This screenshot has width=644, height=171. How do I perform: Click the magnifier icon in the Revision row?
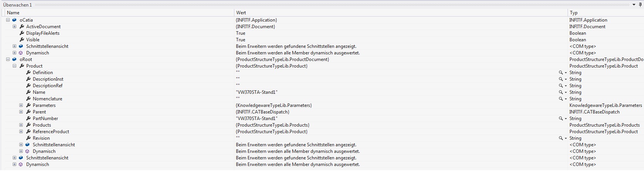(561, 138)
